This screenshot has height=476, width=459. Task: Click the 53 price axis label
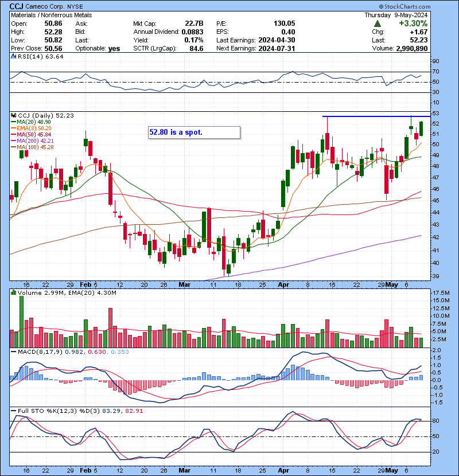pos(435,113)
